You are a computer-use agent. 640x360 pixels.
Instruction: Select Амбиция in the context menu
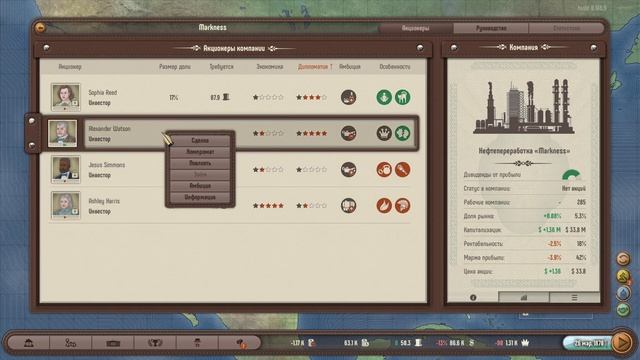tap(200, 186)
